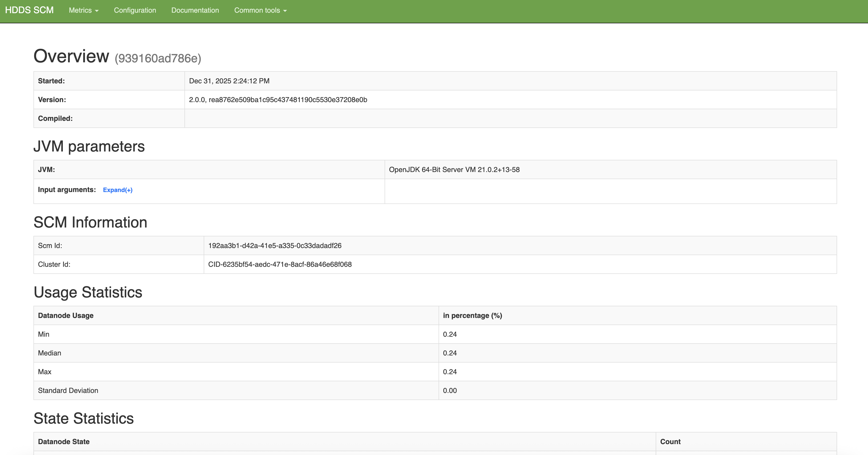Expand the Input arguments list
Image resolution: width=868 pixels, height=455 pixels.
(118, 190)
